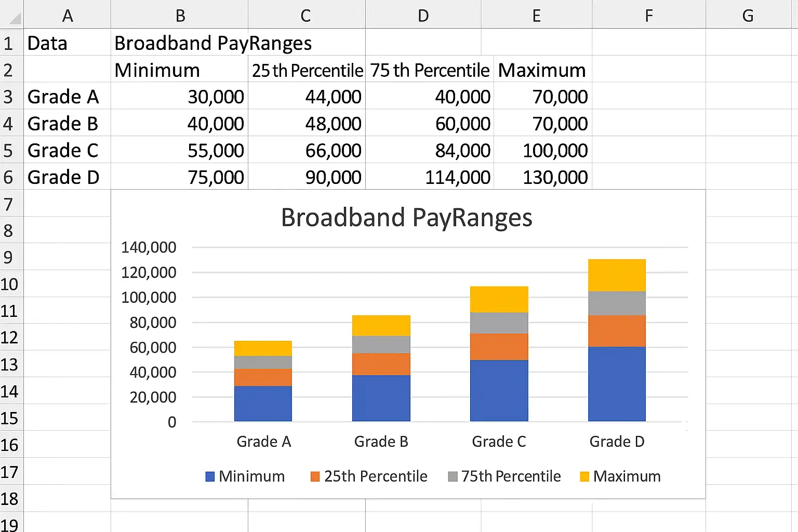Select the column F header

tap(648, 16)
